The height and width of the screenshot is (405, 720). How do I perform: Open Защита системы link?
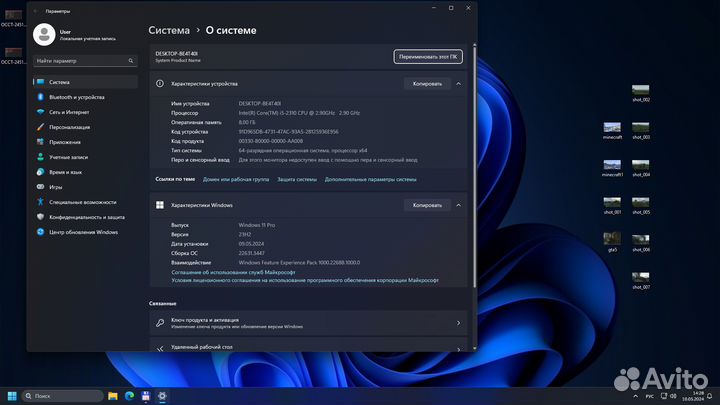[x=297, y=179]
